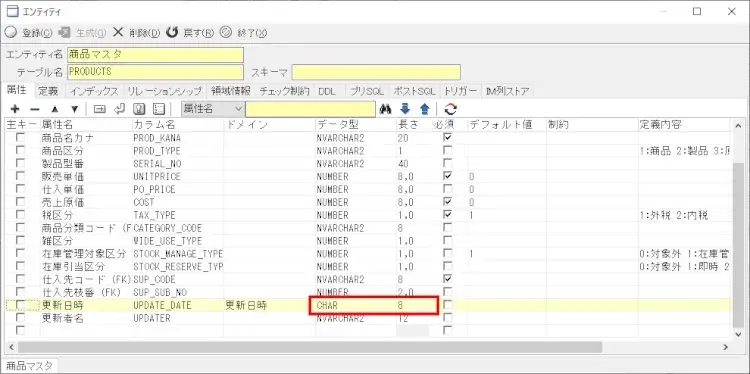750x374 pixels.
Task: Switch to the インデックス tab
Action: (93, 90)
